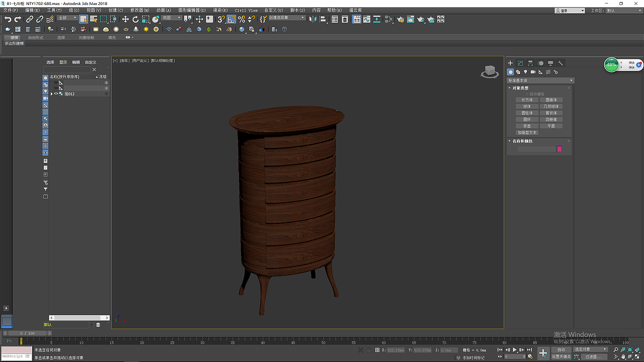
Task: Expand the 组012 tree node
Action: pyautogui.click(x=51, y=94)
